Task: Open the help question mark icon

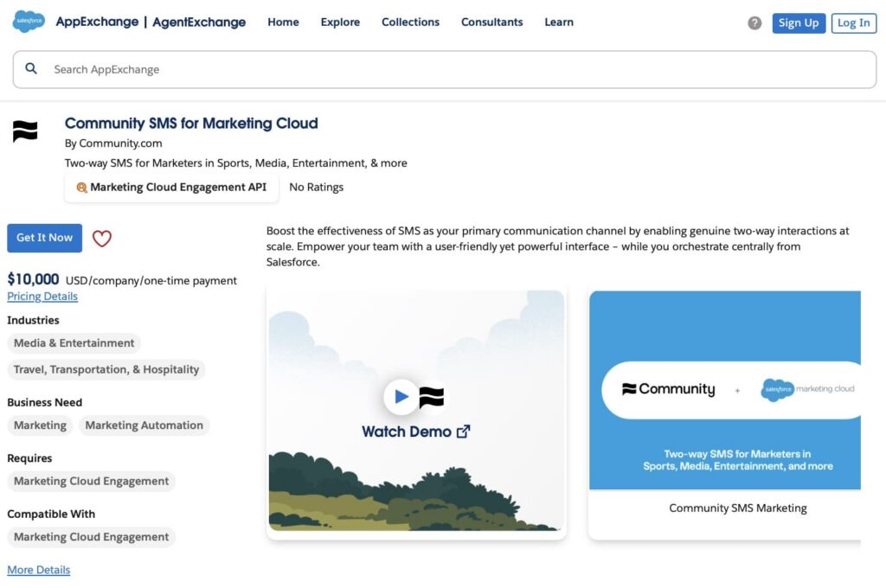Action: click(x=754, y=22)
